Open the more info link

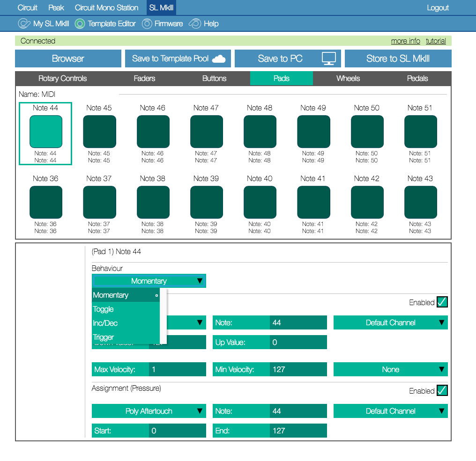(x=405, y=41)
